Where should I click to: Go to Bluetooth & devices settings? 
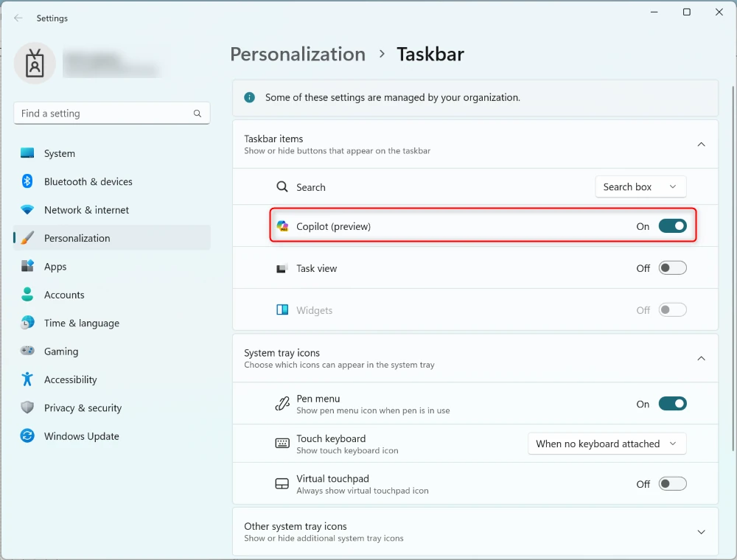coord(112,181)
